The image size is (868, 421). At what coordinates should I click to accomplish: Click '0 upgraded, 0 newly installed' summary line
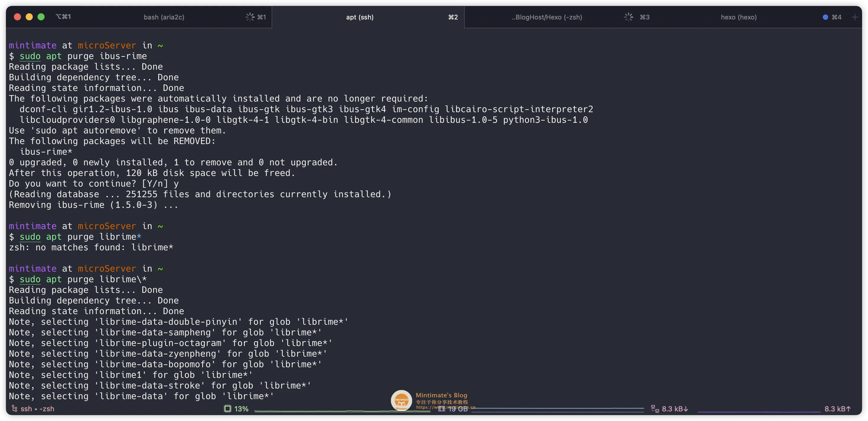[x=173, y=162]
